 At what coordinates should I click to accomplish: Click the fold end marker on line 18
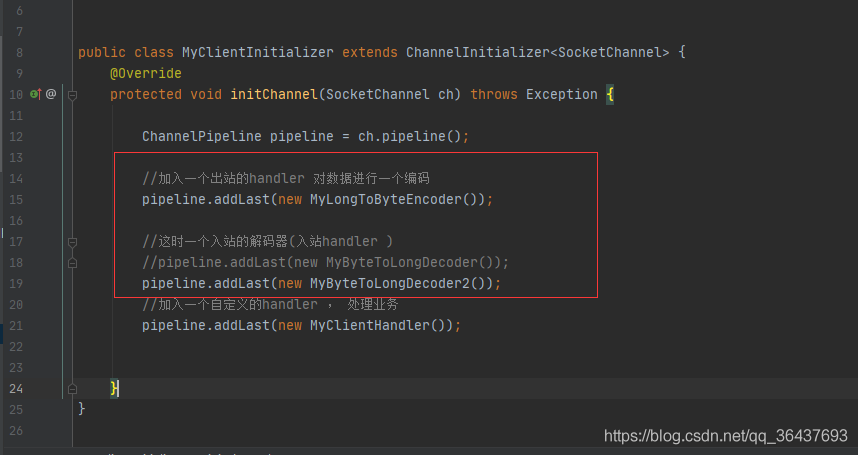(x=72, y=263)
